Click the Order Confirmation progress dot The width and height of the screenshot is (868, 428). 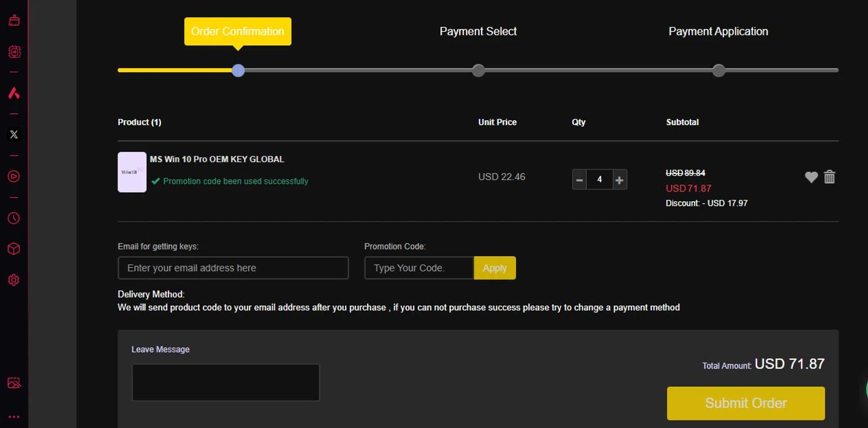tap(238, 71)
